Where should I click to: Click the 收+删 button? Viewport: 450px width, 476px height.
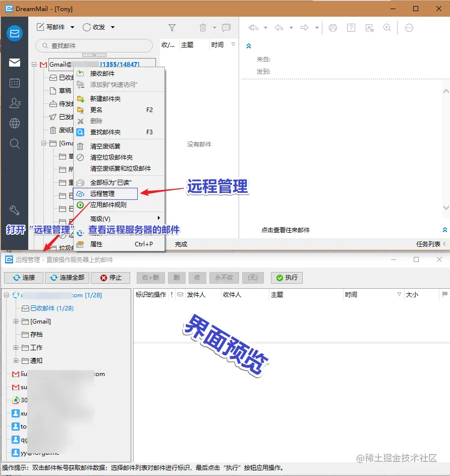150,278
